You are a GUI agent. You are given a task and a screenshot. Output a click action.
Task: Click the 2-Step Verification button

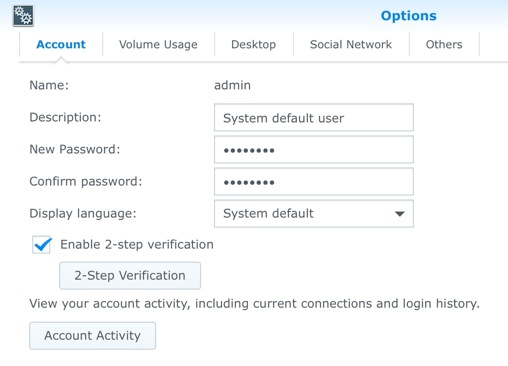coord(130,276)
